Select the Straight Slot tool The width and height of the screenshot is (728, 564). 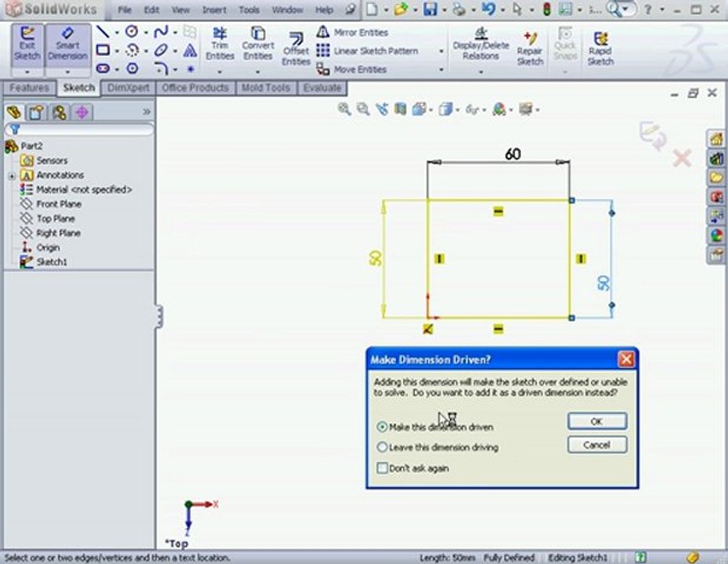[x=103, y=68]
